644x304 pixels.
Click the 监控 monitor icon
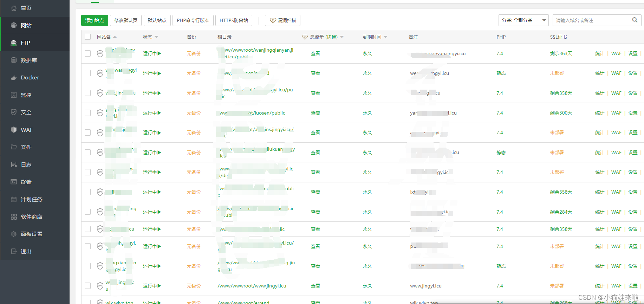point(14,95)
